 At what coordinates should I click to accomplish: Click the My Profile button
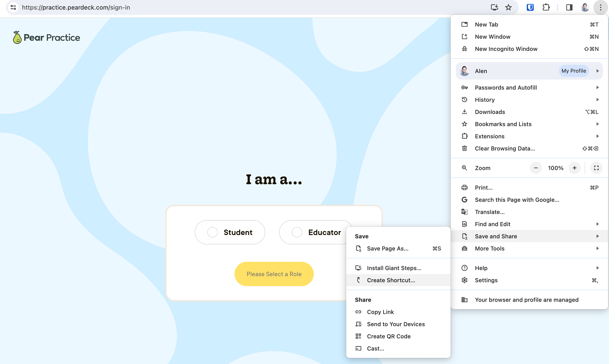[x=574, y=71]
